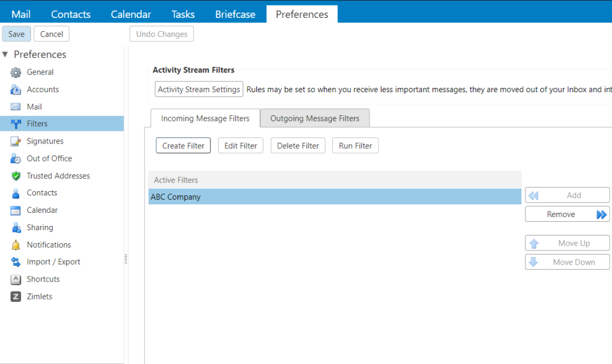Select the Accounts icon in sidebar
Image resolution: width=612 pixels, height=364 pixels.
[x=16, y=90]
